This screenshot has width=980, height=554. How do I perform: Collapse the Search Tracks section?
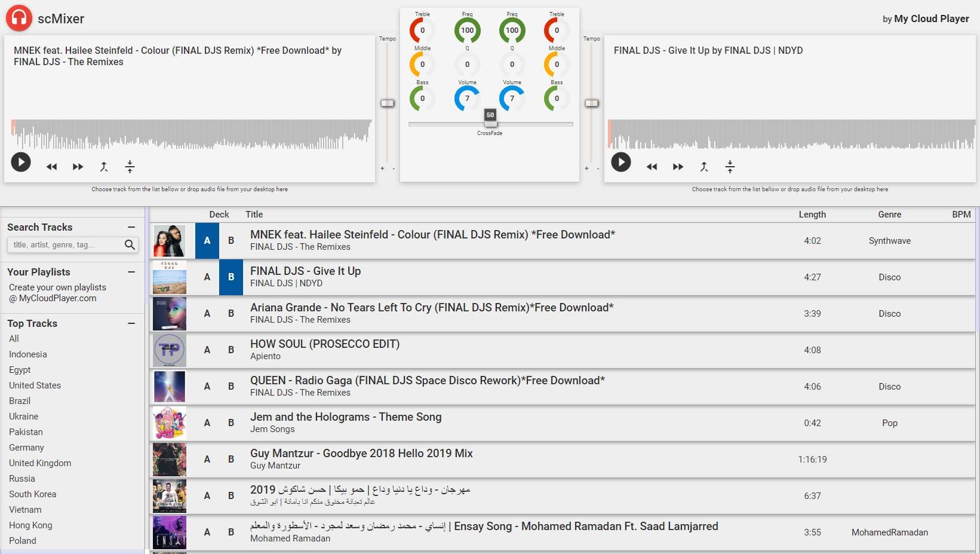click(x=131, y=227)
